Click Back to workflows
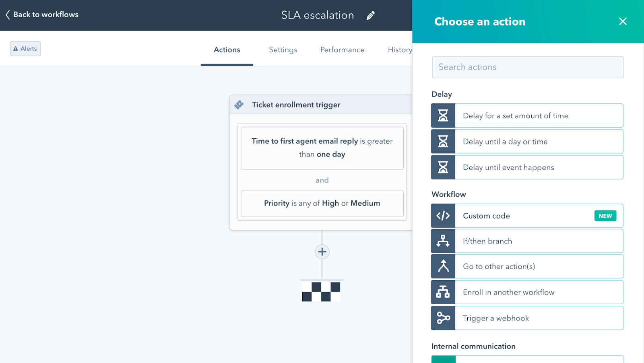Screen dimensions: 644x363 (41, 15)
